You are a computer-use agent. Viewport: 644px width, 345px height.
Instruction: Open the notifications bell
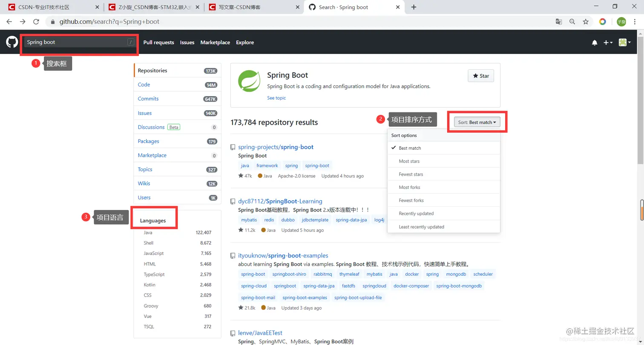(x=595, y=43)
